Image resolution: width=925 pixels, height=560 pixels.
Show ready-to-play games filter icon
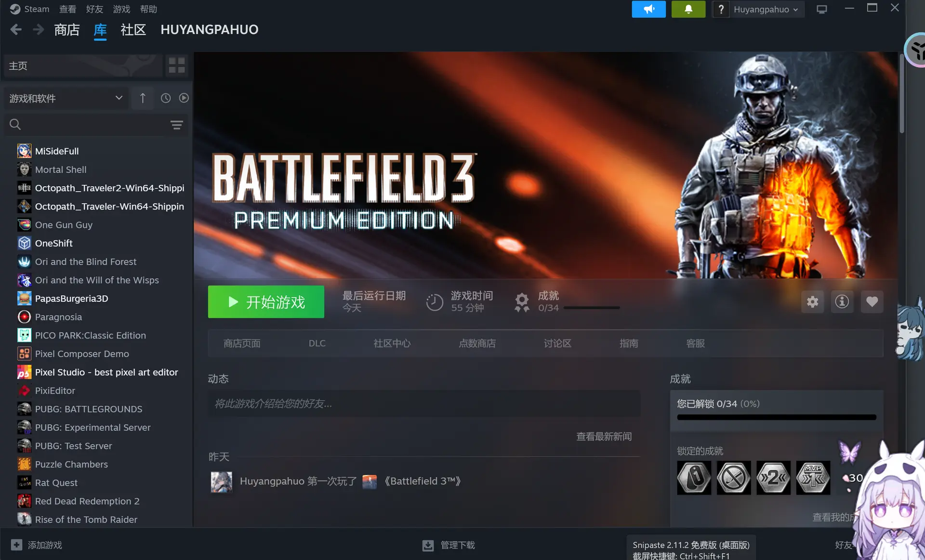pos(184,98)
